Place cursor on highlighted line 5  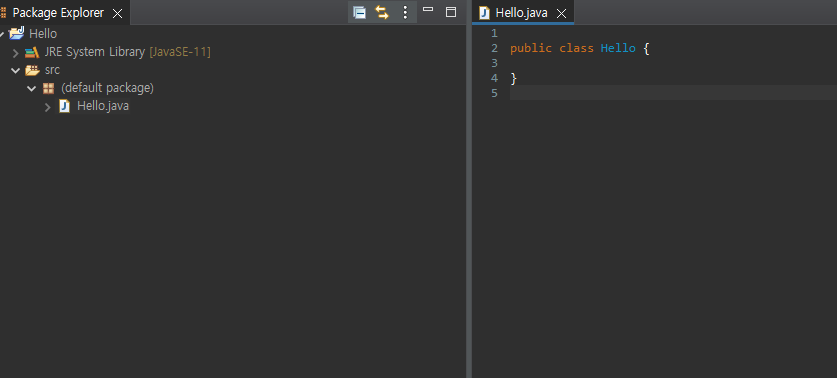point(673,93)
